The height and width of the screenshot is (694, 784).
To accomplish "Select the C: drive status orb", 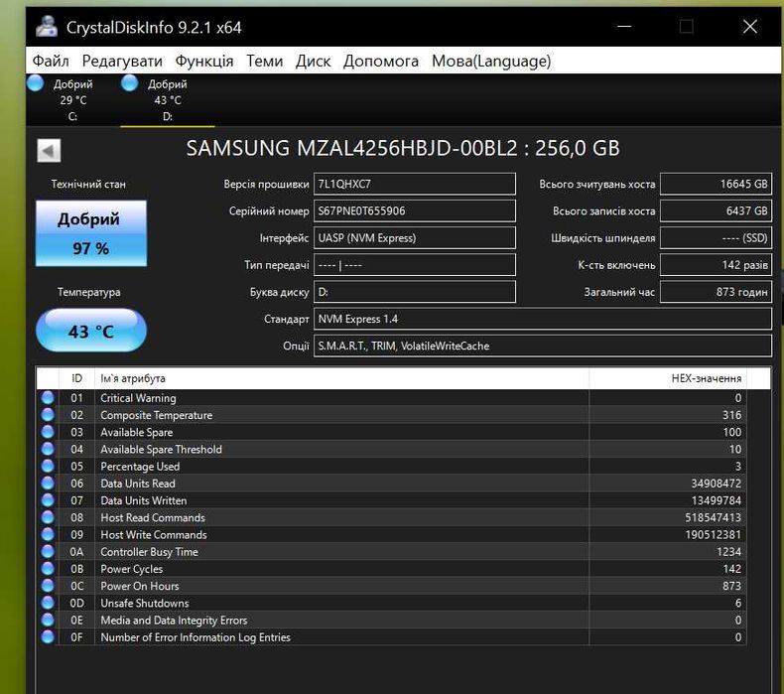I will click(35, 83).
